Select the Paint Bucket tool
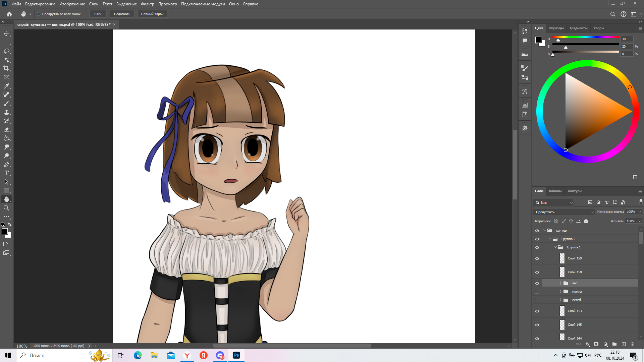Image resolution: width=644 pixels, height=362 pixels. coord(6,138)
